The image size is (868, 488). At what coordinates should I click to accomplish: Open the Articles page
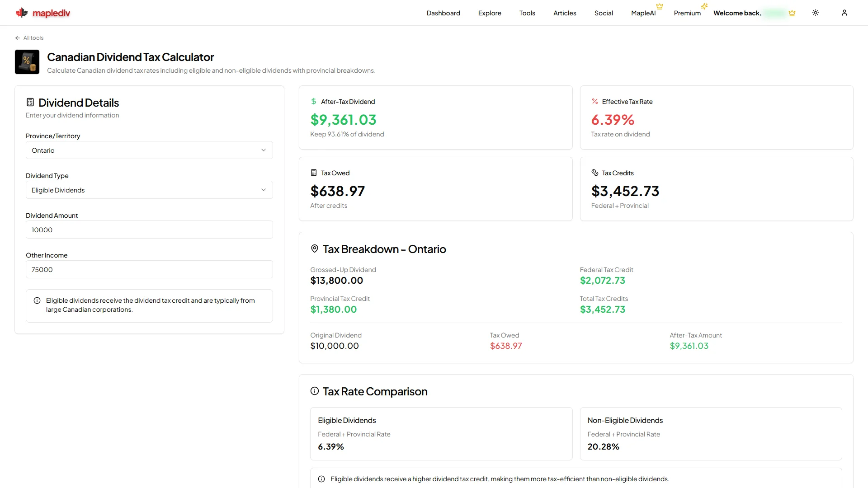(x=565, y=13)
